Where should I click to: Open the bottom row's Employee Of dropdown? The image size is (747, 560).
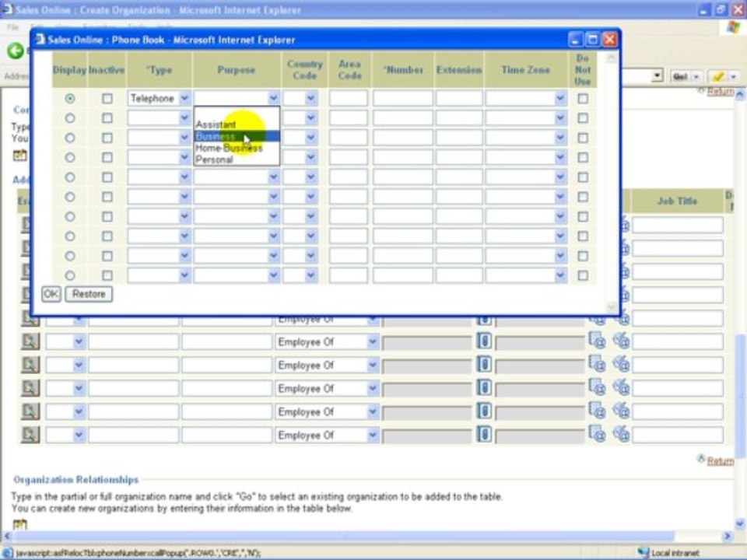tap(326, 436)
